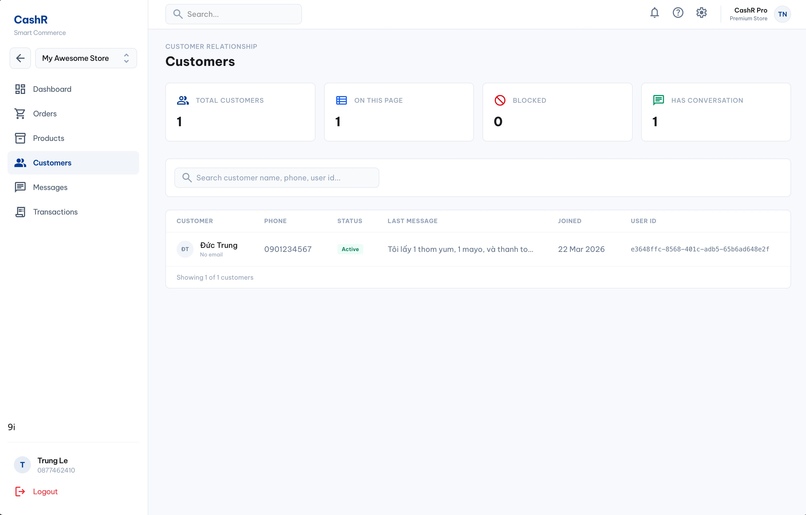Click the Total Customers people icon
The image size is (806, 515).
(x=182, y=100)
